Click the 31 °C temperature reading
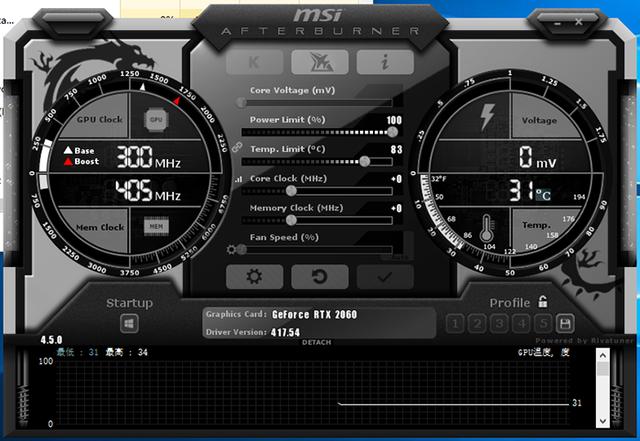 point(530,191)
